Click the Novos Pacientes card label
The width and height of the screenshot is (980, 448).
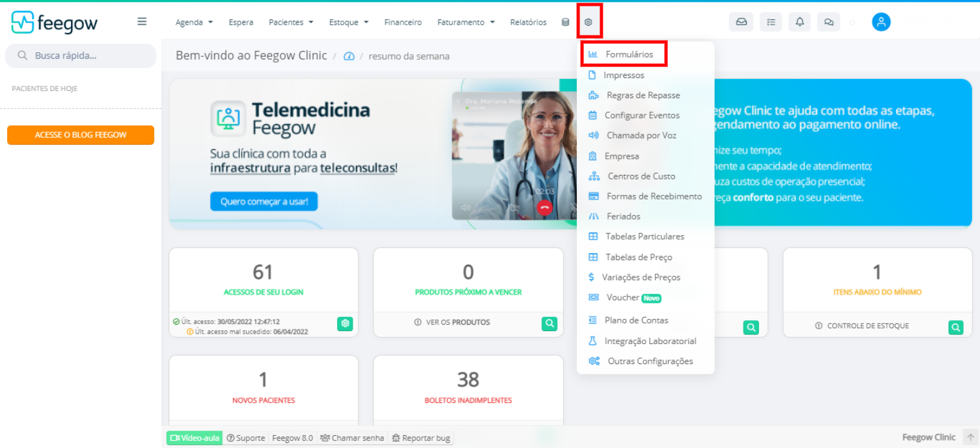point(264,400)
